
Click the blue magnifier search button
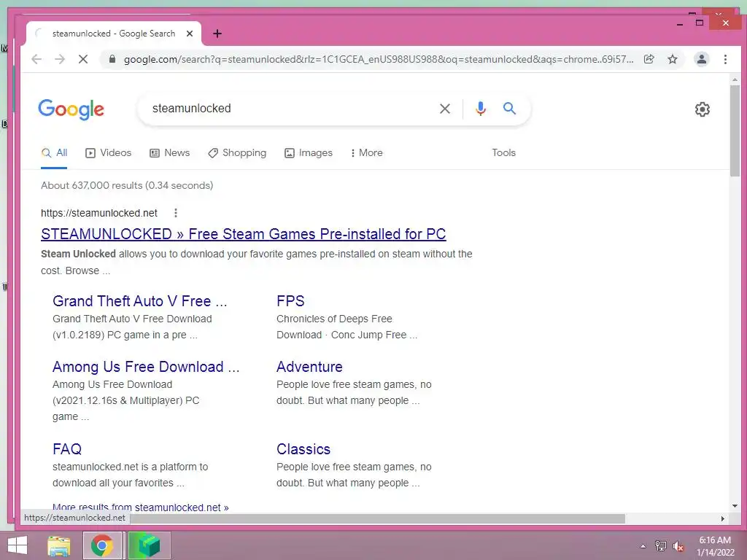point(509,108)
